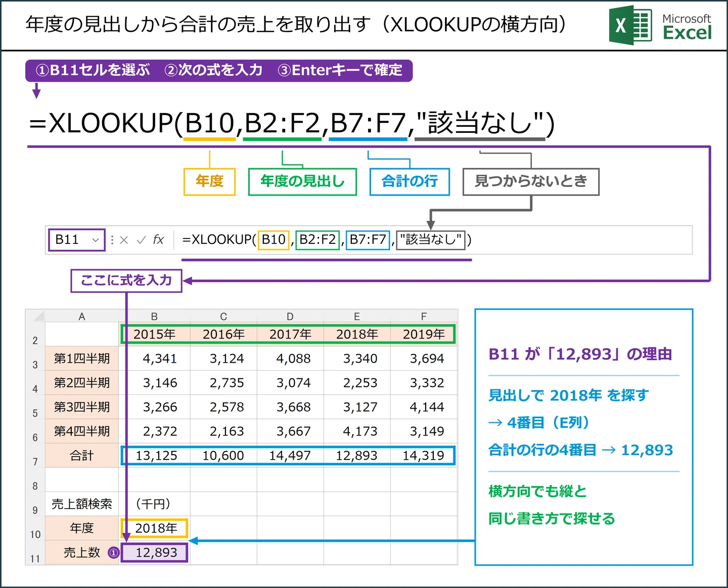Click cell with 2019年 header
This screenshot has height=588, width=728.
pos(424,334)
